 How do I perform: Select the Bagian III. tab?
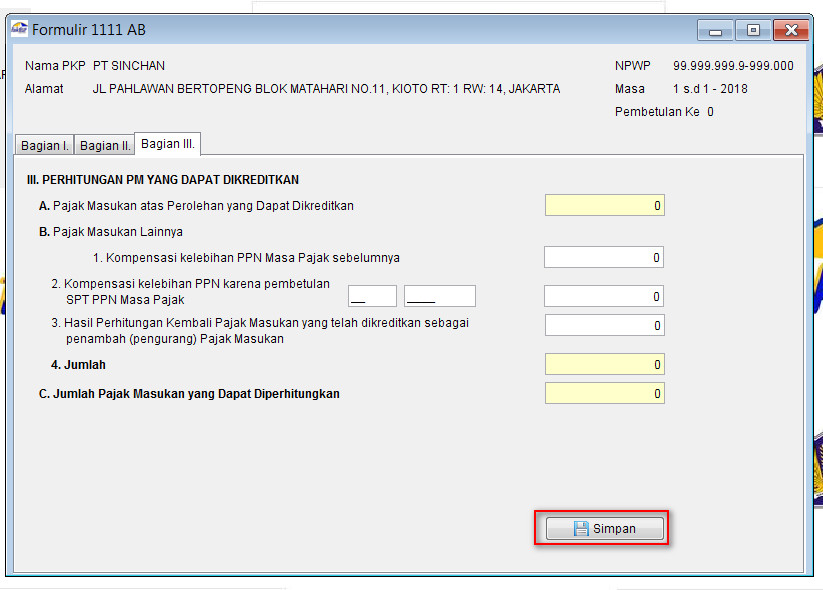[x=167, y=143]
